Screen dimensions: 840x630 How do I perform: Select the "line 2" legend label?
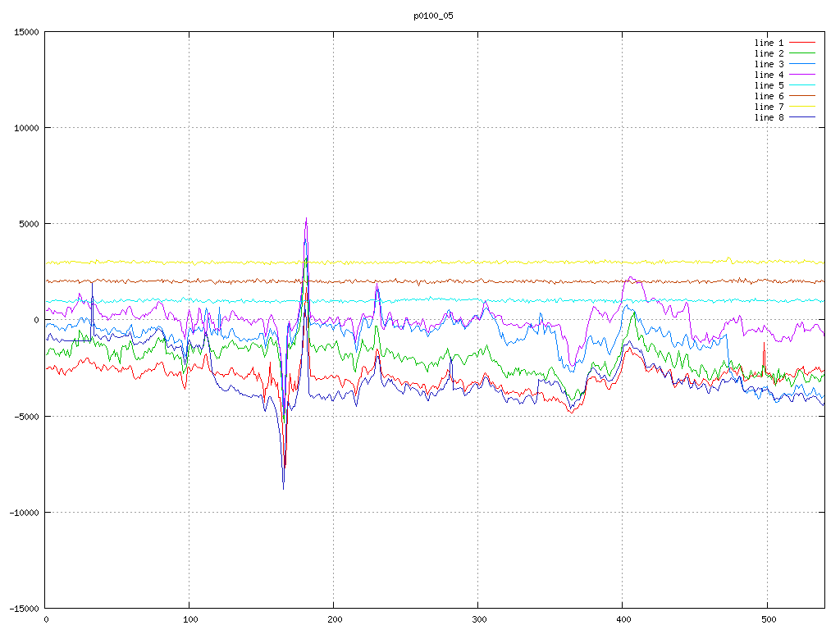pyautogui.click(x=769, y=53)
